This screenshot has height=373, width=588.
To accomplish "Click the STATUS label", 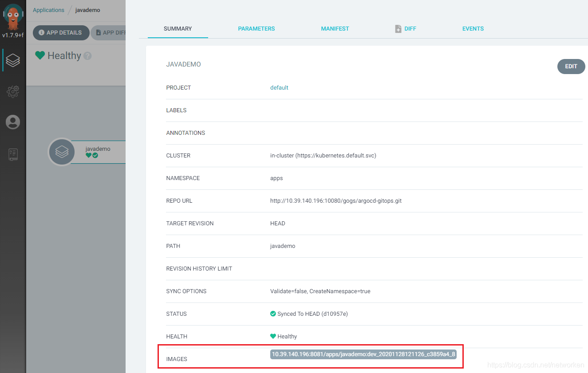I will (177, 314).
